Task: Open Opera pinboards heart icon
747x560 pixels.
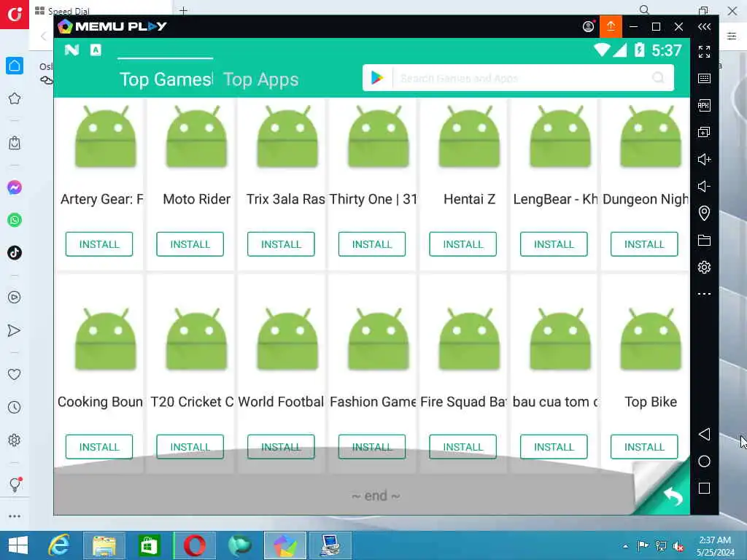Action: (x=15, y=375)
